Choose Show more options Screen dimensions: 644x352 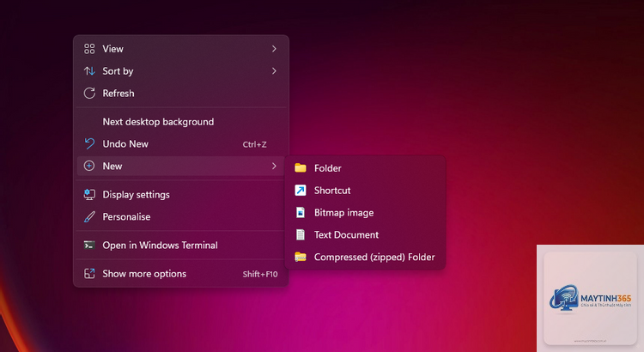(x=180, y=274)
